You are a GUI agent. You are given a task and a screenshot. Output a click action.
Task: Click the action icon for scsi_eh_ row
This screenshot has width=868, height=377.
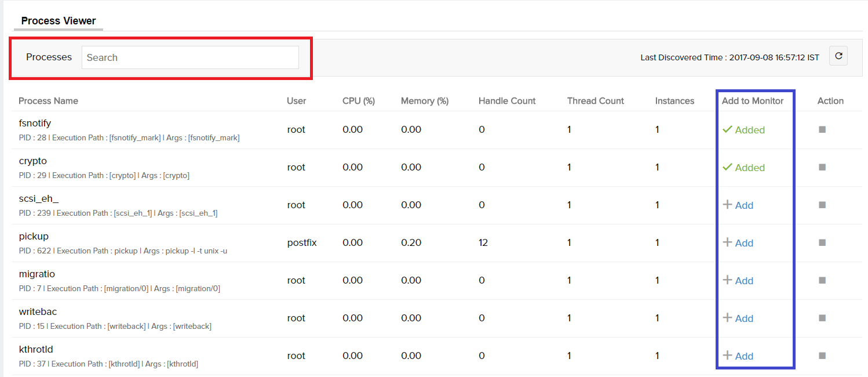click(x=822, y=205)
